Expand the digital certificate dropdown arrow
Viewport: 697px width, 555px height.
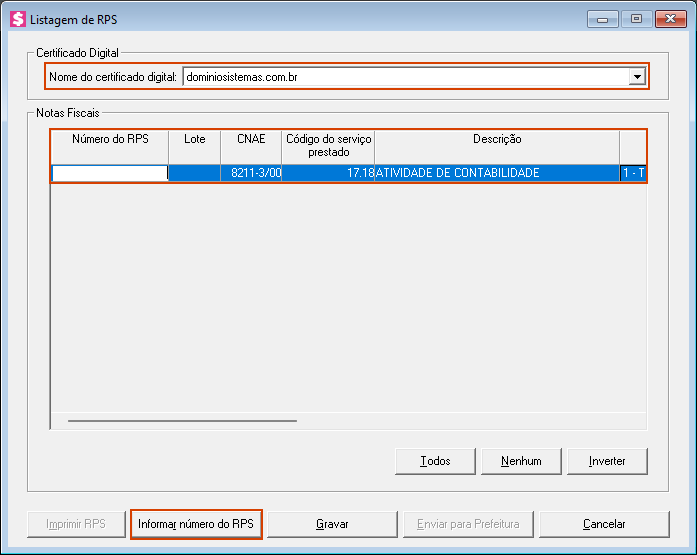pyautogui.click(x=636, y=77)
